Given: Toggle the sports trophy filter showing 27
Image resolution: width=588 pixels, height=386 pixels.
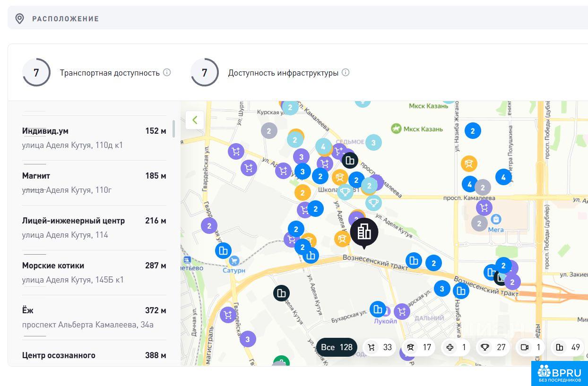Looking at the screenshot, I should [x=493, y=347].
